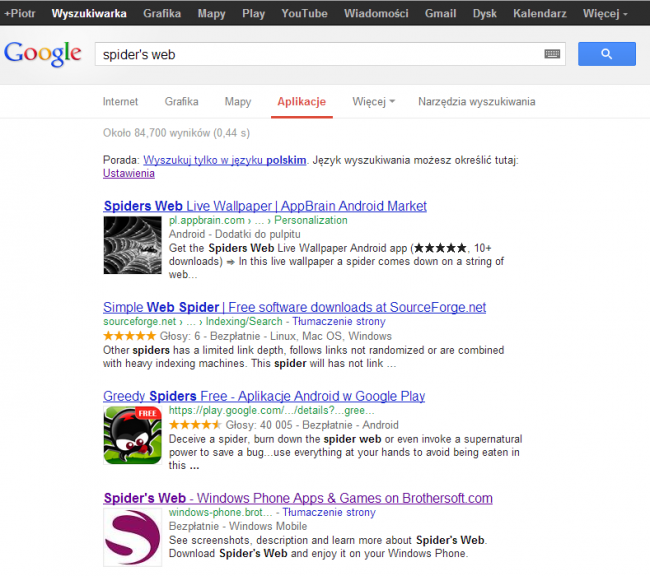
Task: Open Wiadomości in top bar
Action: click(376, 13)
